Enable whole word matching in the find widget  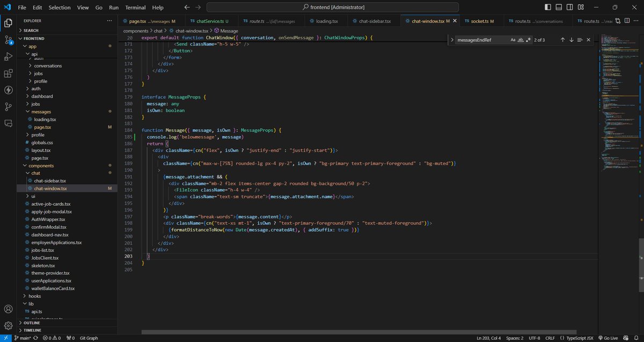point(521,40)
